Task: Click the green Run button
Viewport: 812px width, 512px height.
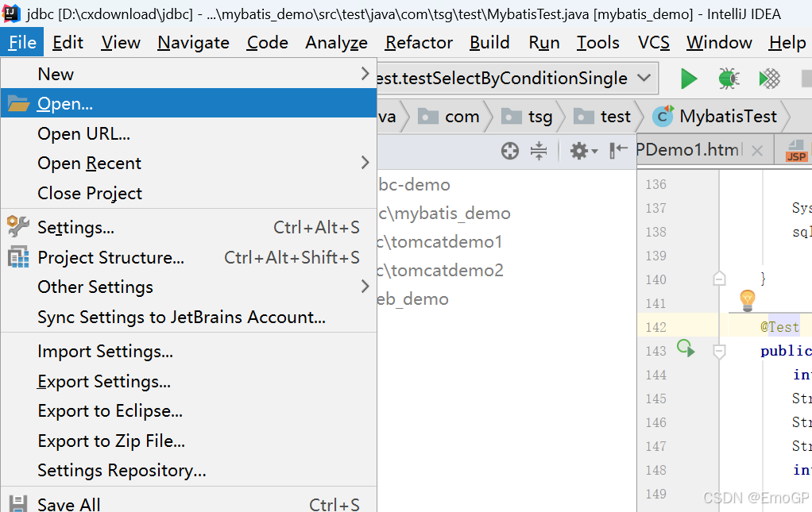Action: coord(688,79)
